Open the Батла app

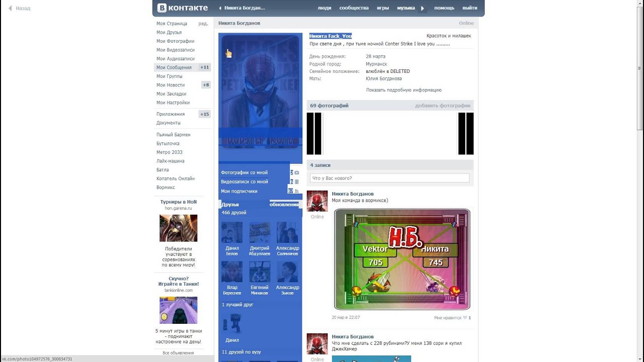point(163,170)
